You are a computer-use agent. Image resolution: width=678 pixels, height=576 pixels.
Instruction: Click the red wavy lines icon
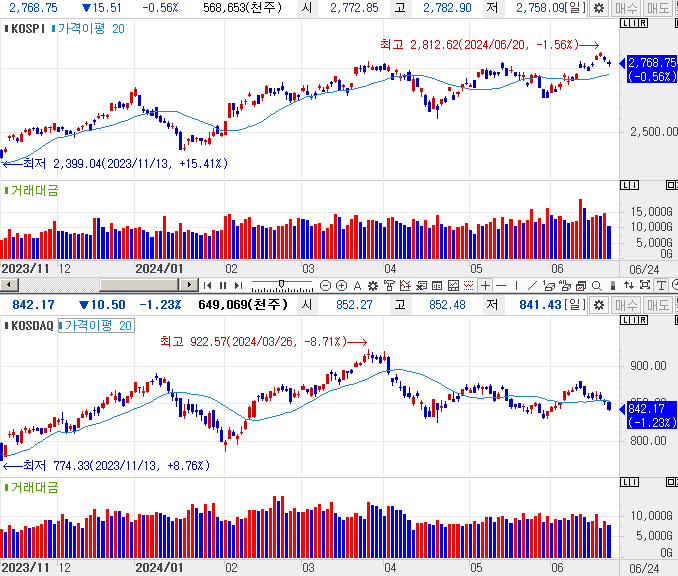[469, 285]
